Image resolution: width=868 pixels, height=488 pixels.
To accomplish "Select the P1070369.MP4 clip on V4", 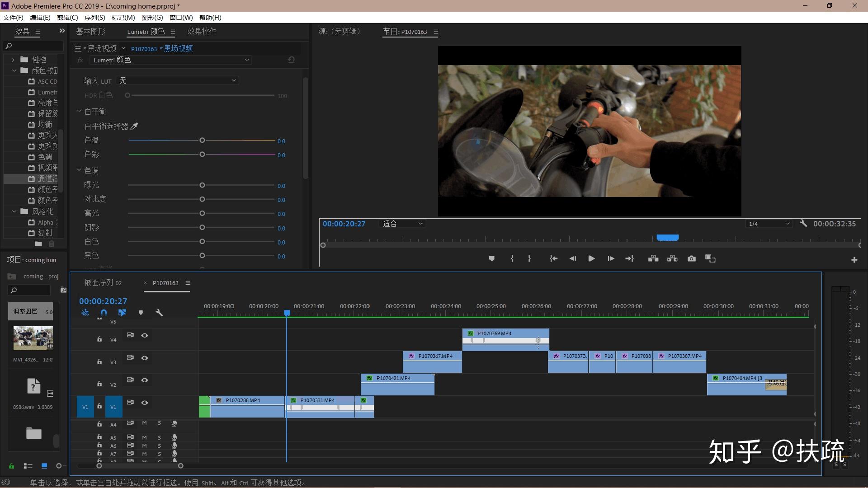I will [505, 339].
